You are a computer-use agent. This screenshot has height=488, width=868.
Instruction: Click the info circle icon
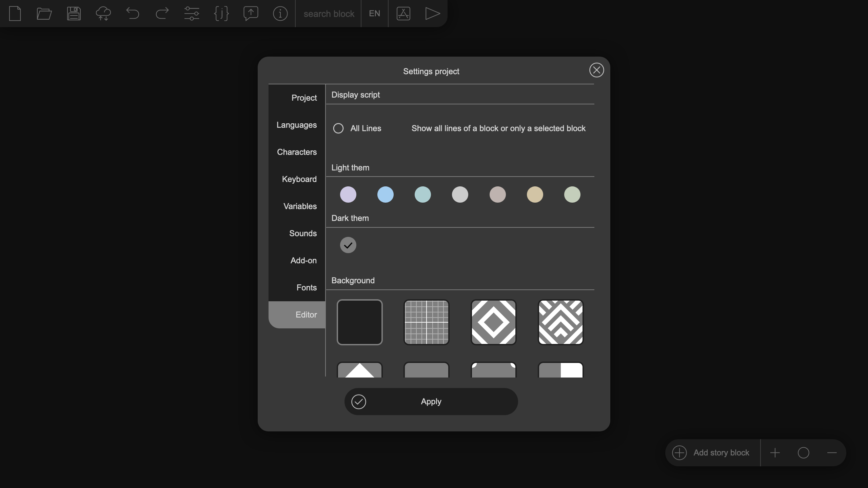click(280, 14)
